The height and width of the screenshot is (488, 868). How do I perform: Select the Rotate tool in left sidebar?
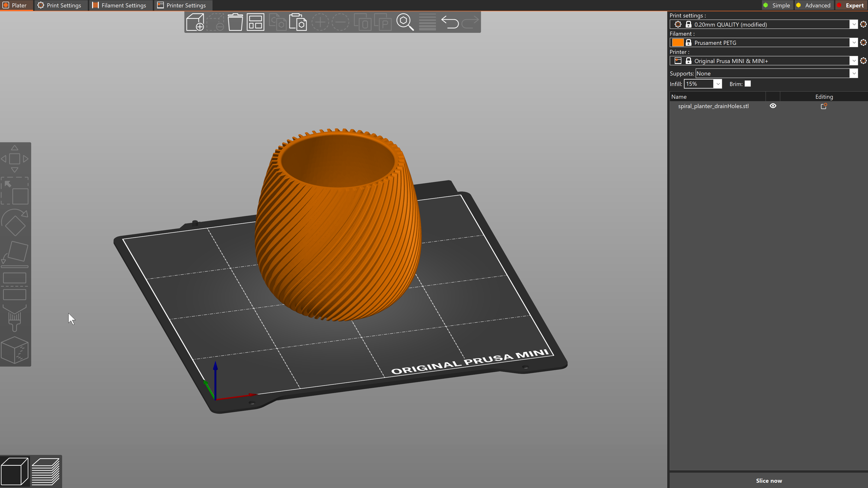(x=15, y=222)
